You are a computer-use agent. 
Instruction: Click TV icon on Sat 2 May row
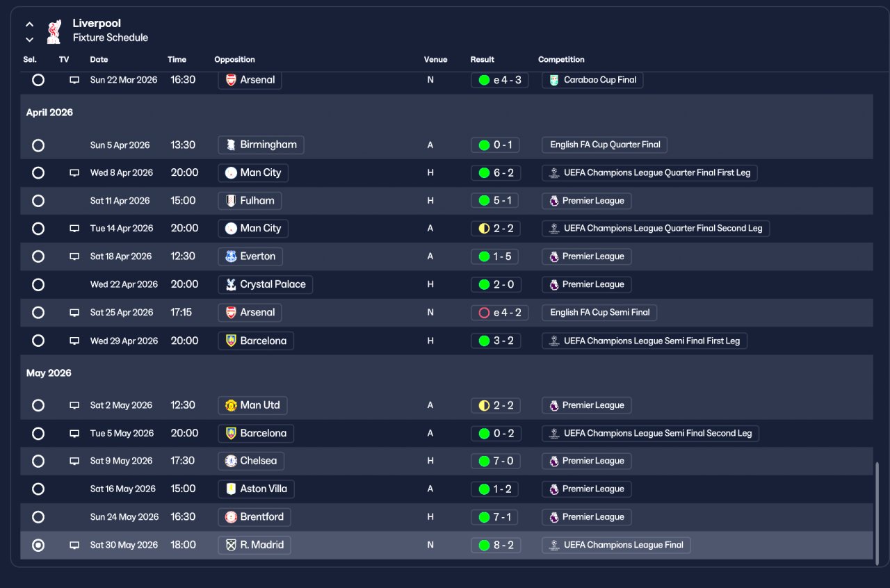(74, 405)
